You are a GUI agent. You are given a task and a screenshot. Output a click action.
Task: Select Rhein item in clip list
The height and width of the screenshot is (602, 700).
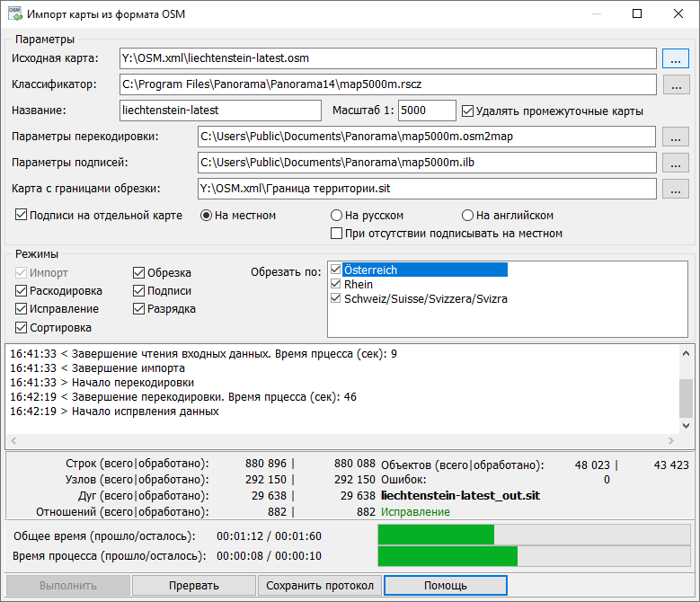tap(359, 284)
